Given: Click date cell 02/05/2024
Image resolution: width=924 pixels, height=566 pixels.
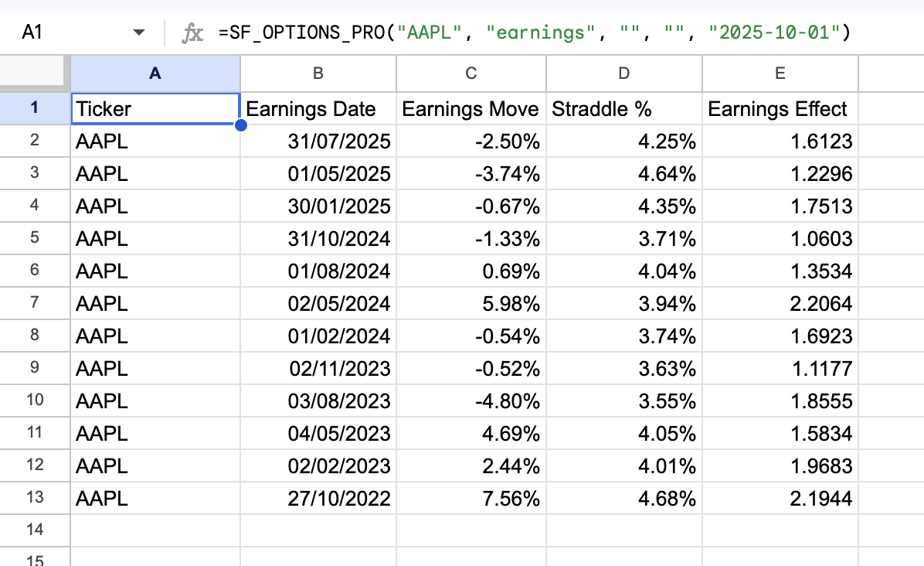Looking at the screenshot, I should pos(318,303).
